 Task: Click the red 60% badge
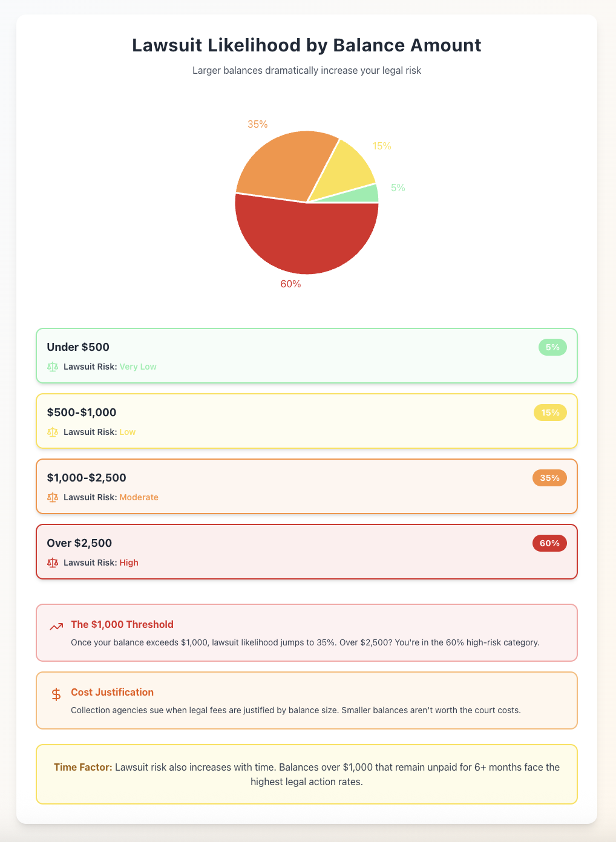549,544
